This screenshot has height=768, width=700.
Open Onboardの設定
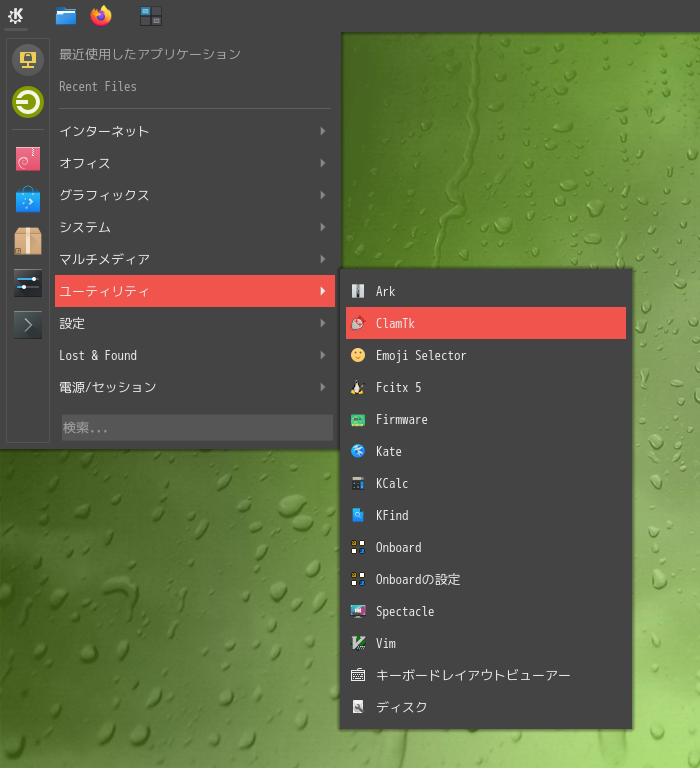tap(485, 579)
